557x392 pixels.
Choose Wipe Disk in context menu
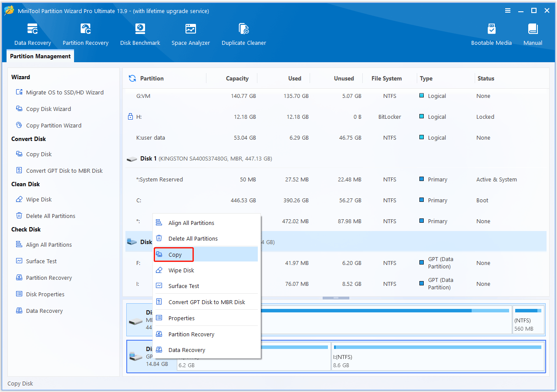tap(206, 270)
